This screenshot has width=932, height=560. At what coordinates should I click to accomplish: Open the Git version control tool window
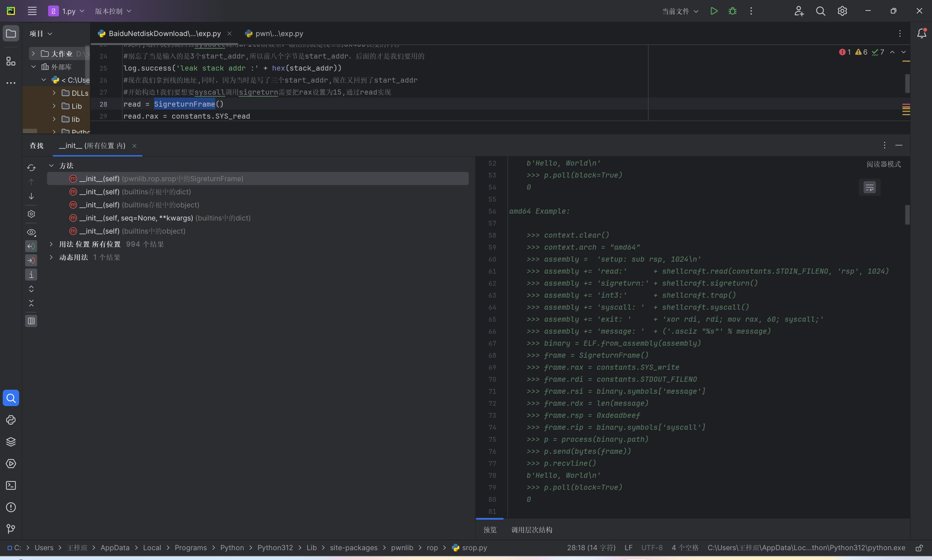(11, 529)
